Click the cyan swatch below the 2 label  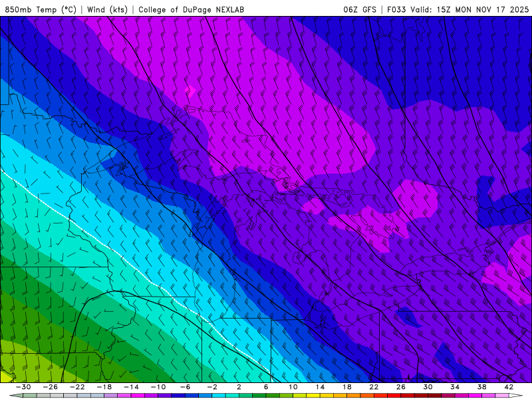(232, 396)
